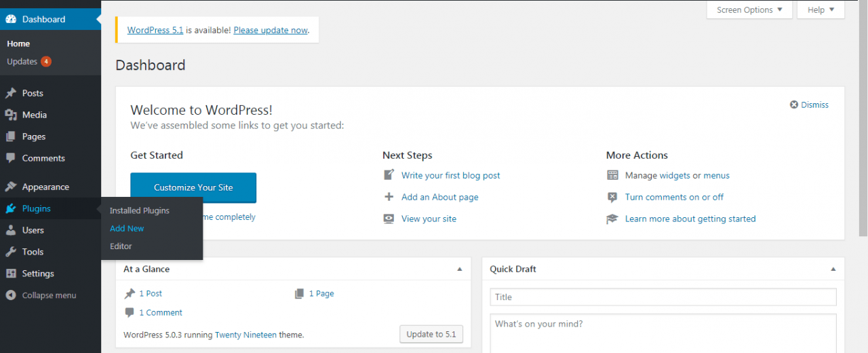Select Add New in Plugins submenu
This screenshot has width=868, height=353.
tap(127, 229)
